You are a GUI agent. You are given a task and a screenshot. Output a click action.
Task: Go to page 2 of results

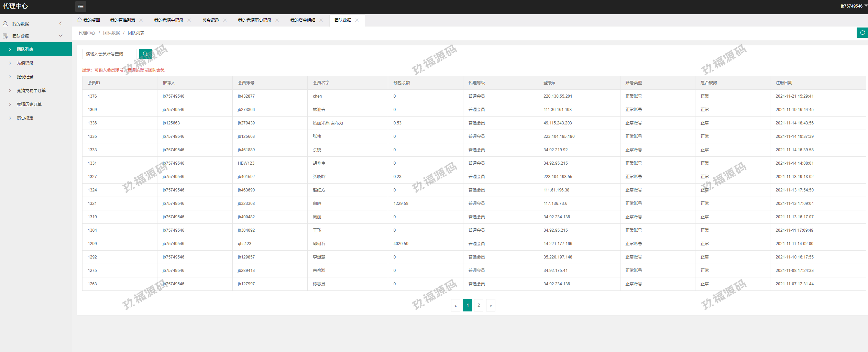click(x=479, y=305)
